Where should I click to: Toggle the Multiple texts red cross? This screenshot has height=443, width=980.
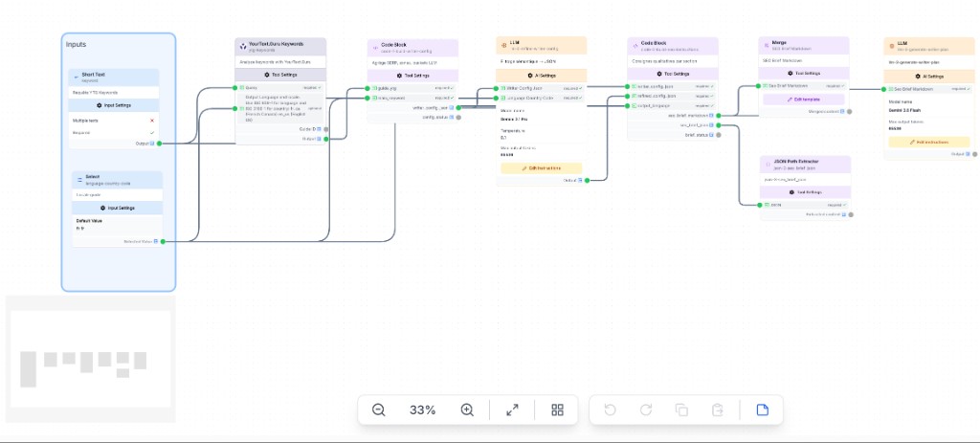(x=152, y=121)
